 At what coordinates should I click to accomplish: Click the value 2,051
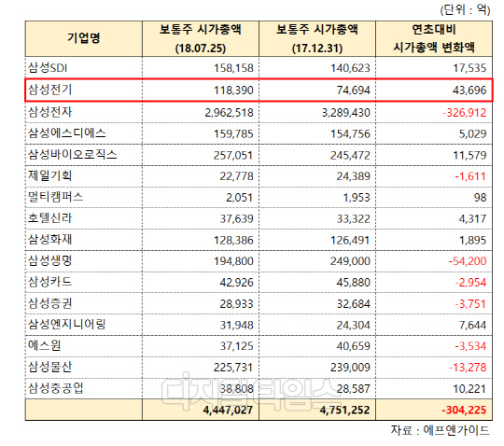(x=240, y=198)
